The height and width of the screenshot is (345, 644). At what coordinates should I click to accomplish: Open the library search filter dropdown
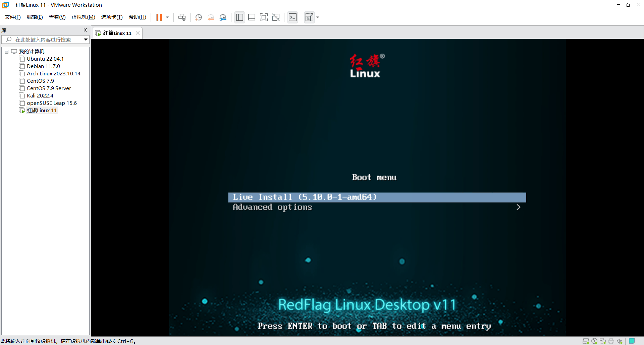pos(86,40)
